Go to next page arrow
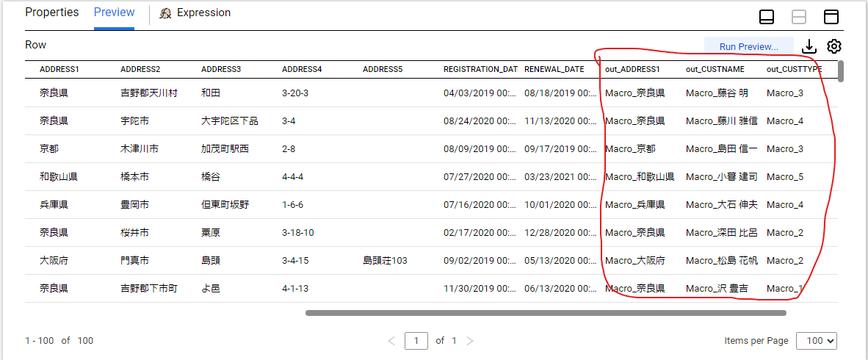Viewport: 868px width, 360px height. click(470, 341)
